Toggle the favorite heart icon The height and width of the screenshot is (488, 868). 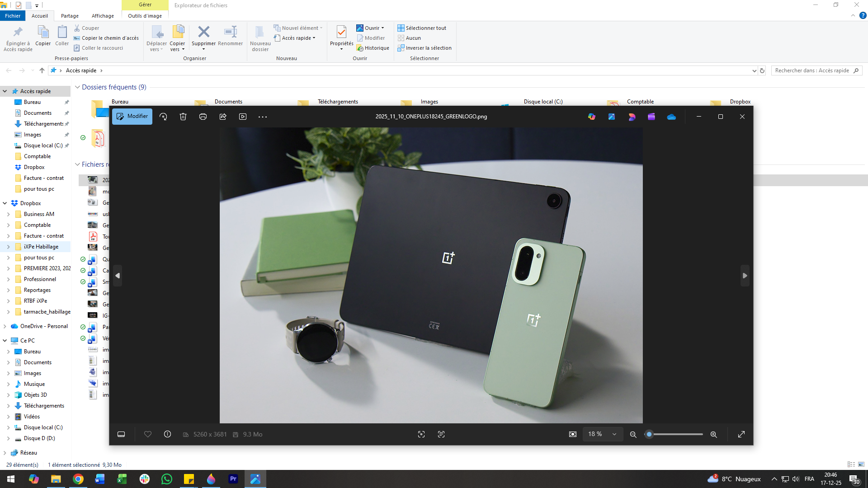click(147, 434)
